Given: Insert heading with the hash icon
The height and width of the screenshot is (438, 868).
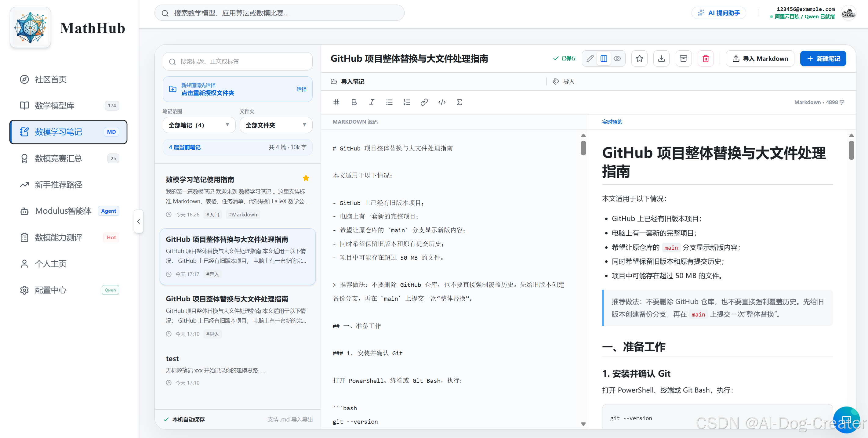Looking at the screenshot, I should [x=336, y=102].
